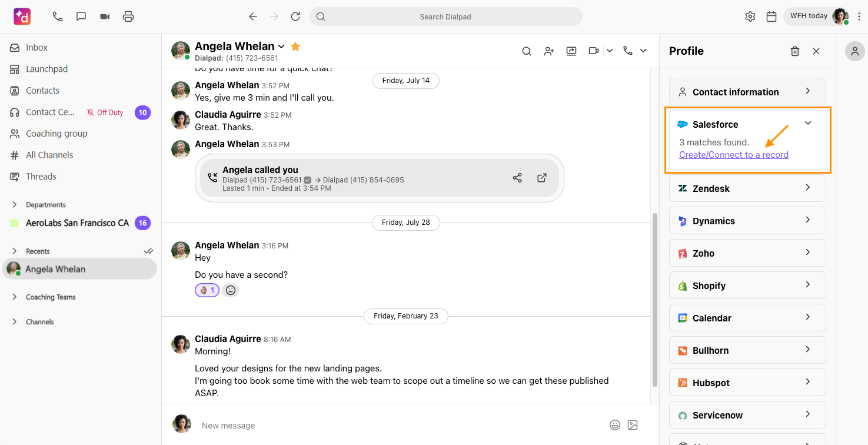This screenshot has width=868, height=445.
Task: Click the Search Dialpad field
Action: click(x=446, y=16)
